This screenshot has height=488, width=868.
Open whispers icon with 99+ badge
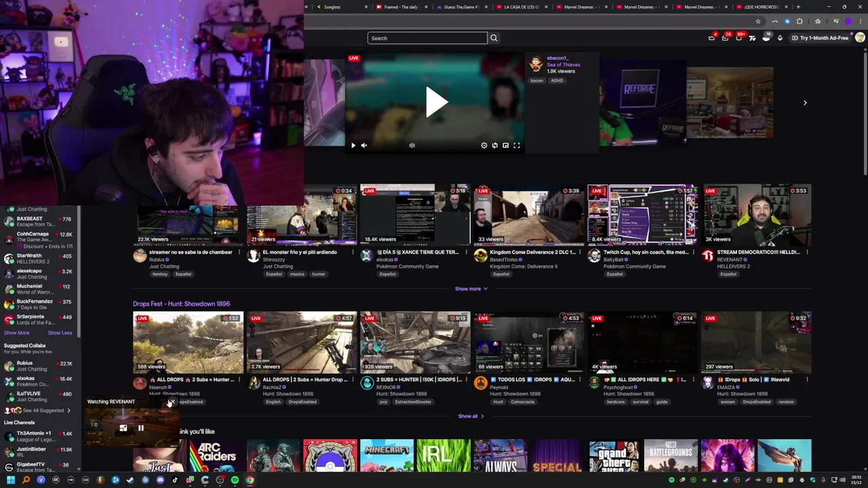click(738, 38)
